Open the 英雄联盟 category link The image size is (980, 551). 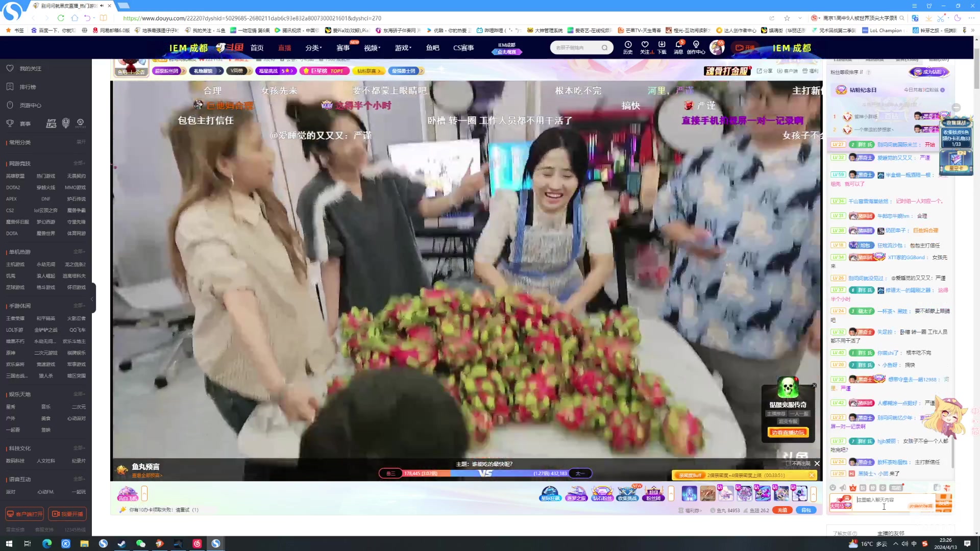click(15, 176)
